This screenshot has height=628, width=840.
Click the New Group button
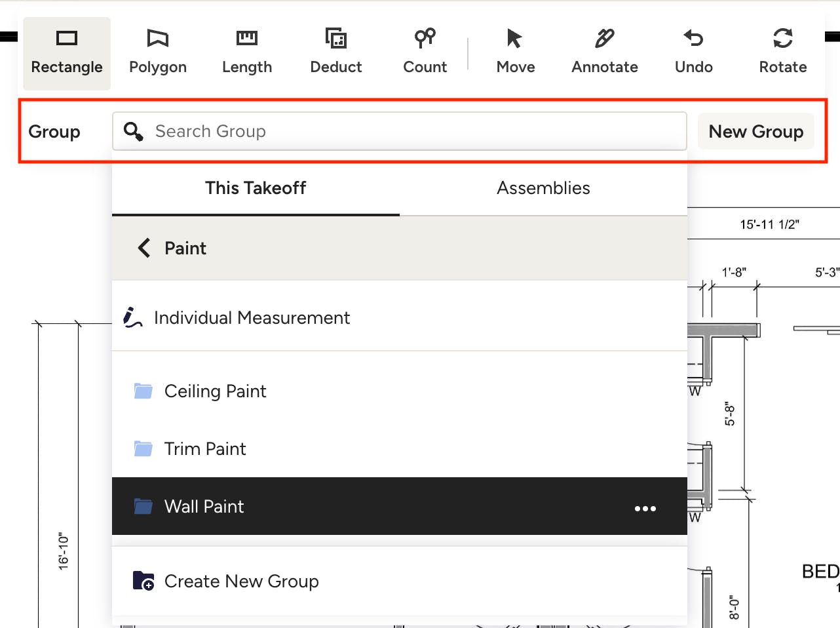[756, 131]
